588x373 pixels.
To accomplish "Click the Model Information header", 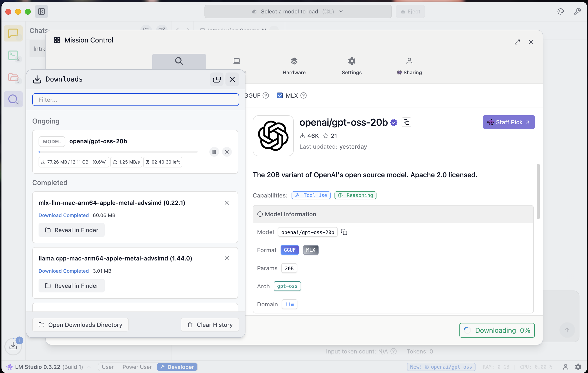I will coord(393,214).
